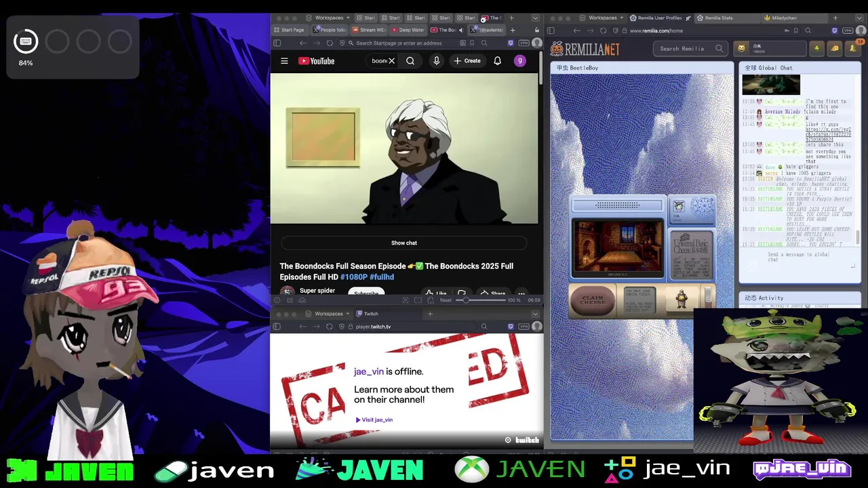868x488 pixels.
Task: Toggle VPN in the Twitch browser window
Action: point(524,327)
